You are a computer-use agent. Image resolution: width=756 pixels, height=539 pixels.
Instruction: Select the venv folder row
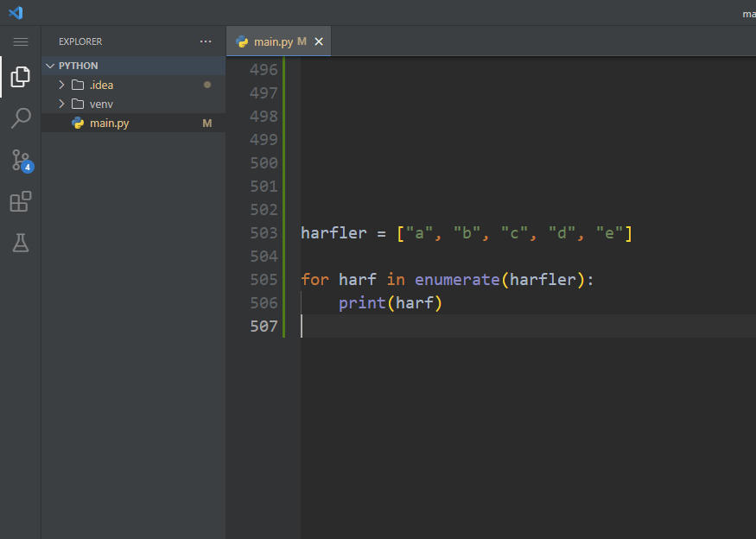(x=134, y=104)
